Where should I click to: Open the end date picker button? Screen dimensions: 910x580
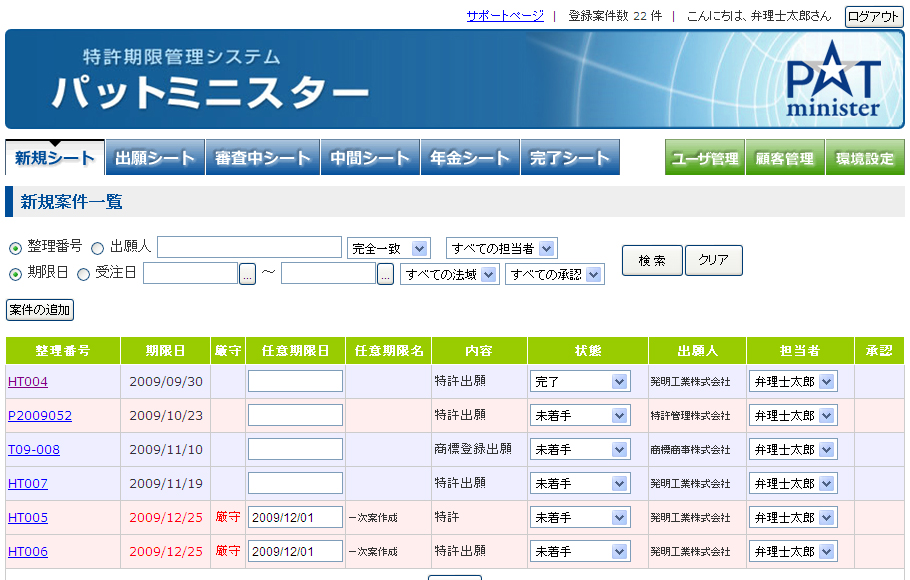[x=385, y=274]
